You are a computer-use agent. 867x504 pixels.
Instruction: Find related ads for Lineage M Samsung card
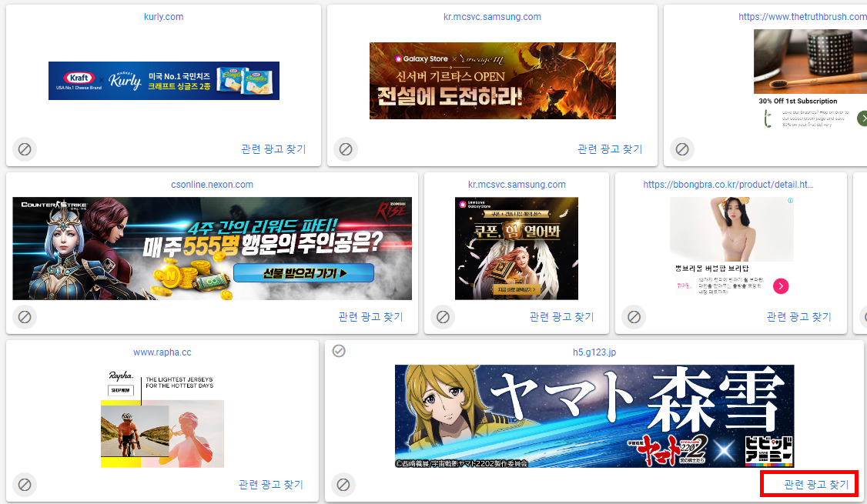coord(610,149)
